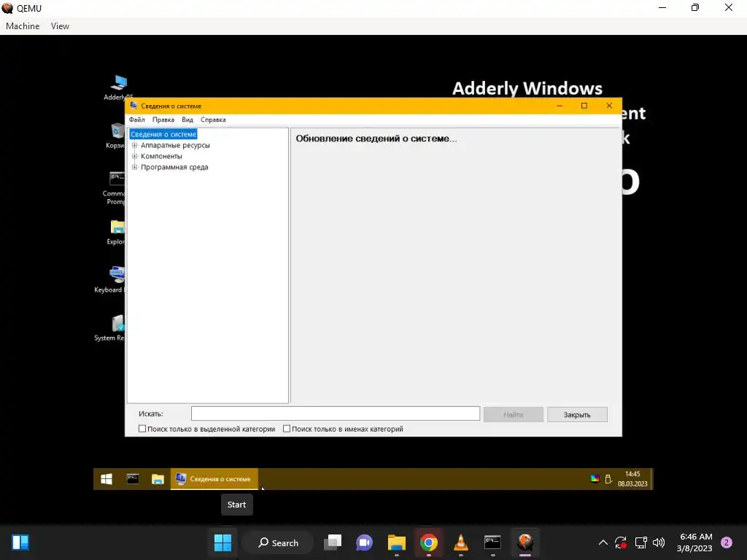Click the Искать search input field
Viewport: 747px width, 560px height.
[x=336, y=414]
